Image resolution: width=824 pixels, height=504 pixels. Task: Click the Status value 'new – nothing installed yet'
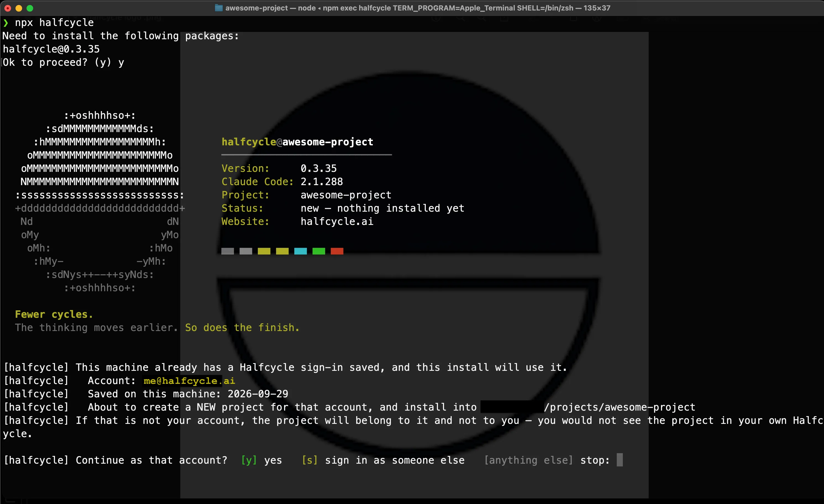click(382, 208)
